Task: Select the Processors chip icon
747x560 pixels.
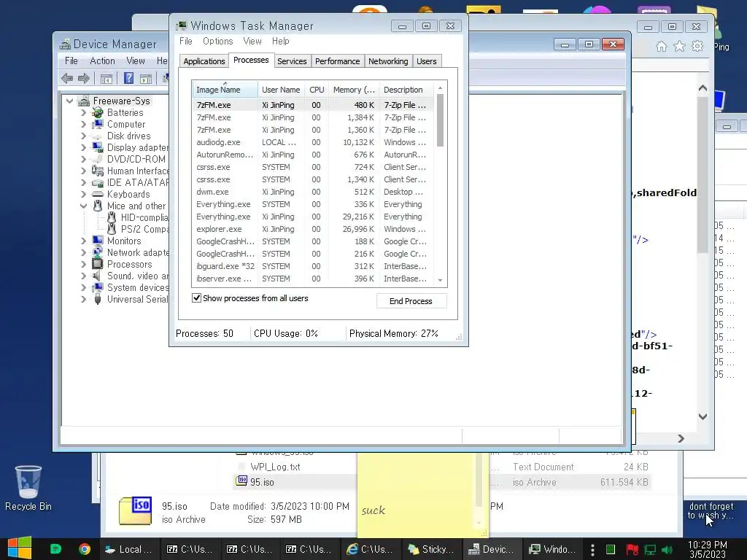Action: [x=98, y=264]
